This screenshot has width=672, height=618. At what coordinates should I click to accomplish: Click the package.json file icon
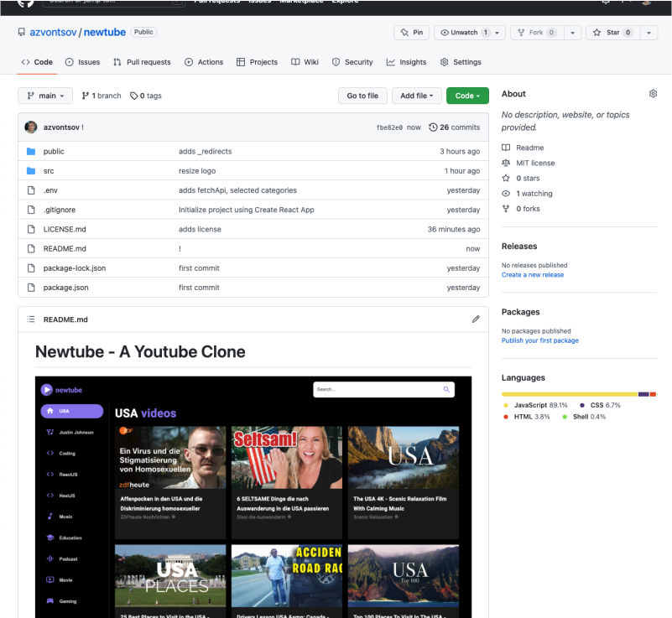click(31, 288)
